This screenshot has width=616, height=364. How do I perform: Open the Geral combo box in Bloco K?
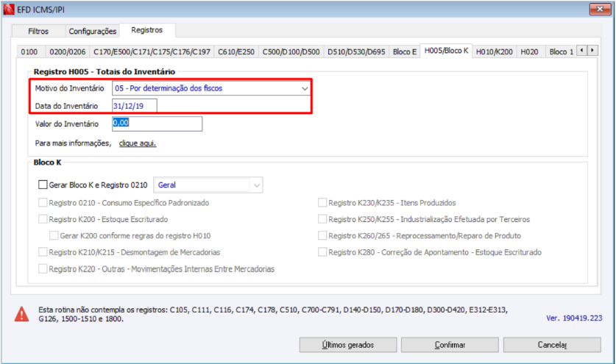click(x=208, y=185)
